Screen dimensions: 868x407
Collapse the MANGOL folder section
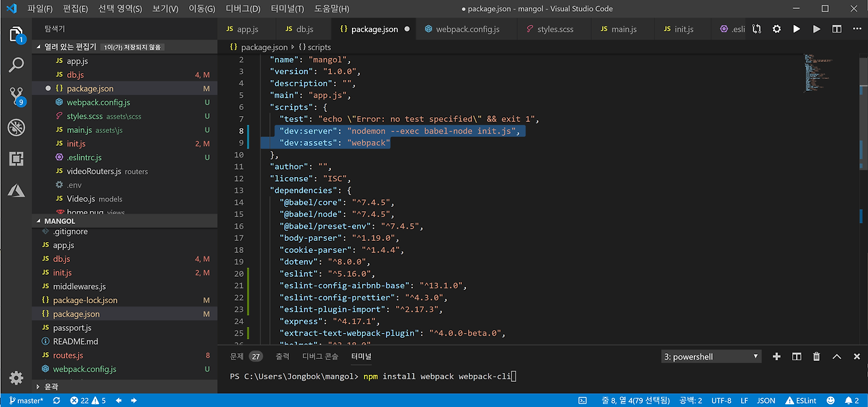point(125,220)
